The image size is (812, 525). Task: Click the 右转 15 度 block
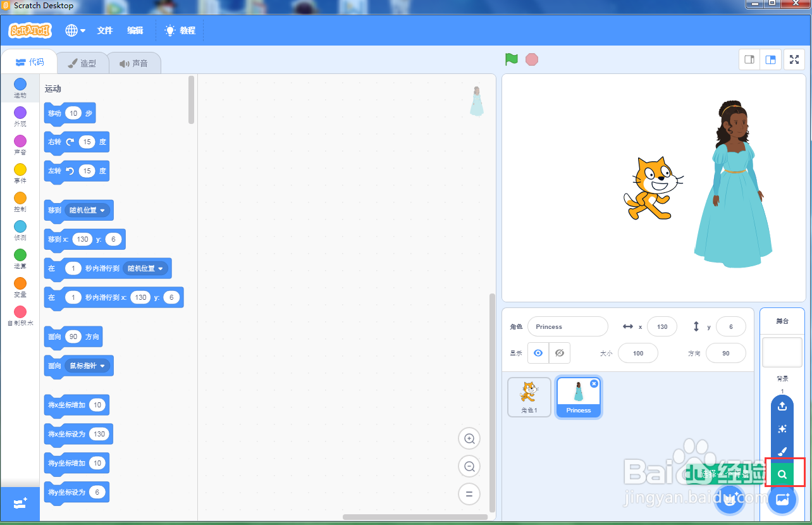pos(77,142)
